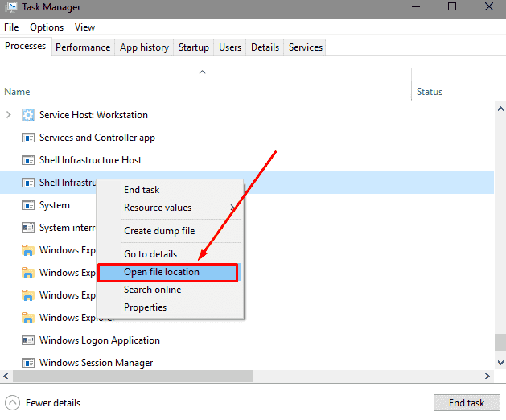Click the icon of the highlighted Shell Infrastructure row
The image size is (506, 420).
coord(28,183)
